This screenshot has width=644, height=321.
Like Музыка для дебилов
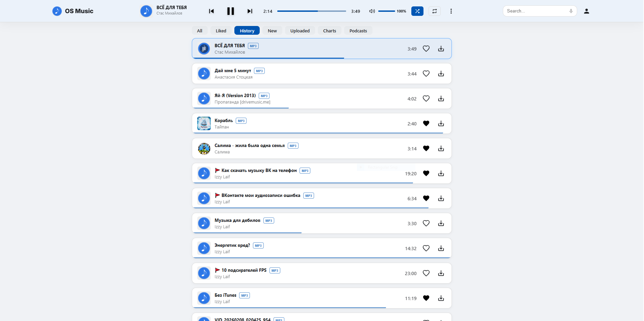(x=426, y=223)
